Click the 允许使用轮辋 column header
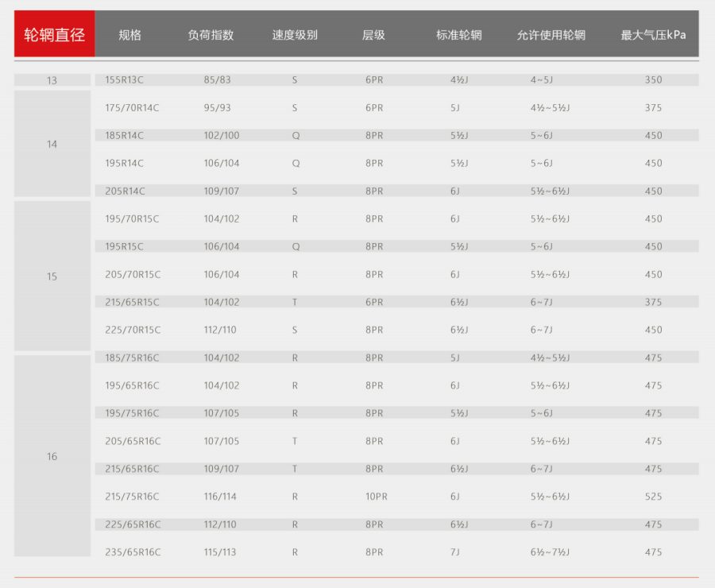715x588 pixels. [x=551, y=35]
